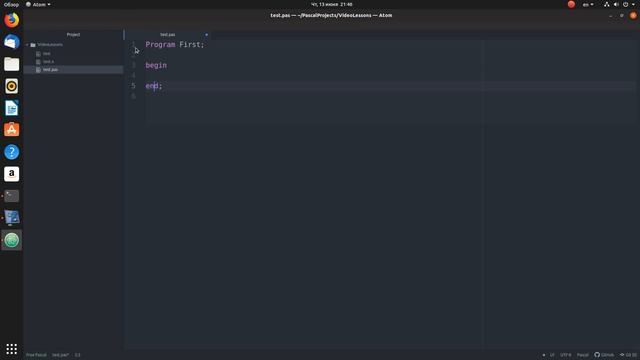Open the red notification indicator in top bar

(571, 4)
